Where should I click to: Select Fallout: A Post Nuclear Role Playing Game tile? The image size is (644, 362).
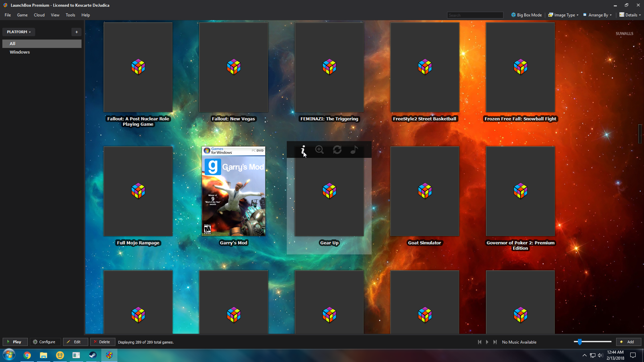point(138,67)
